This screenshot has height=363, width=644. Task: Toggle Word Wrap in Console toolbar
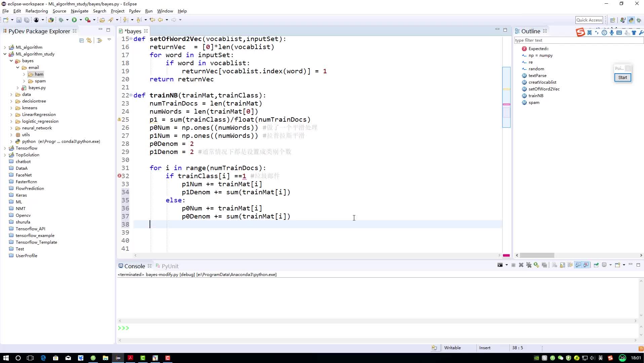click(x=570, y=265)
